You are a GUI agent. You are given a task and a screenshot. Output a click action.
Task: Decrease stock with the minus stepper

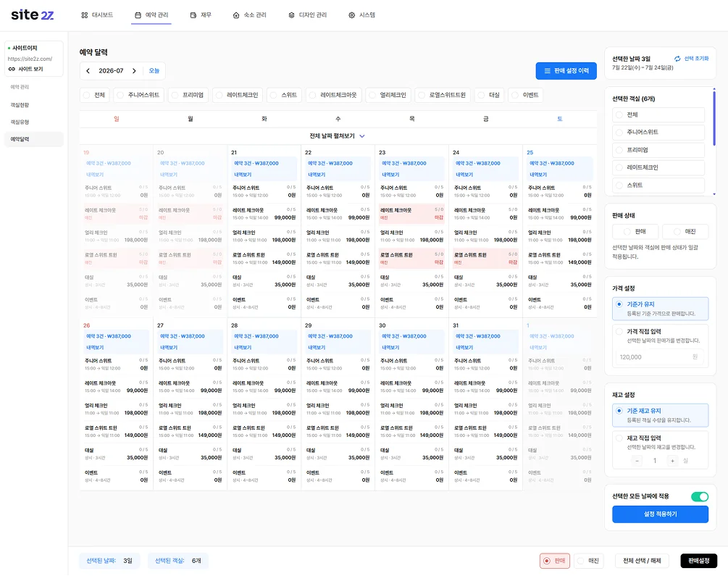tap(637, 461)
